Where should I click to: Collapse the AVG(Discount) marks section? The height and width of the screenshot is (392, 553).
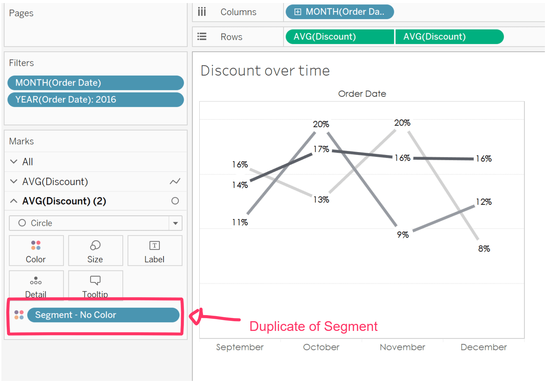14,181
